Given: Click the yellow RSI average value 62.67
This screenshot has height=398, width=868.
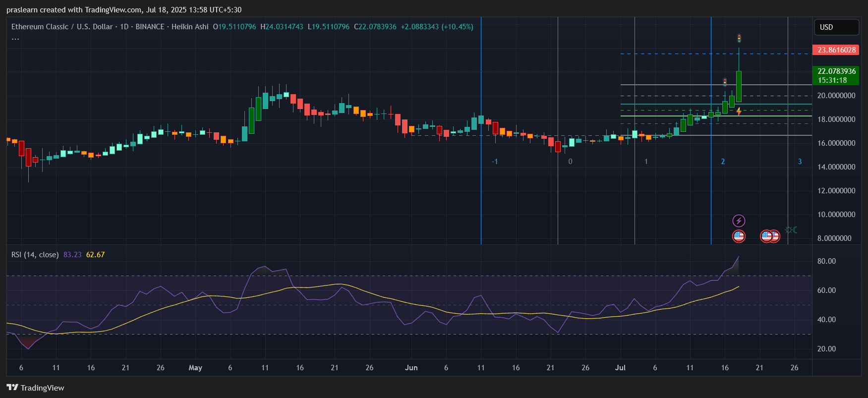Looking at the screenshot, I should pyautogui.click(x=95, y=255).
